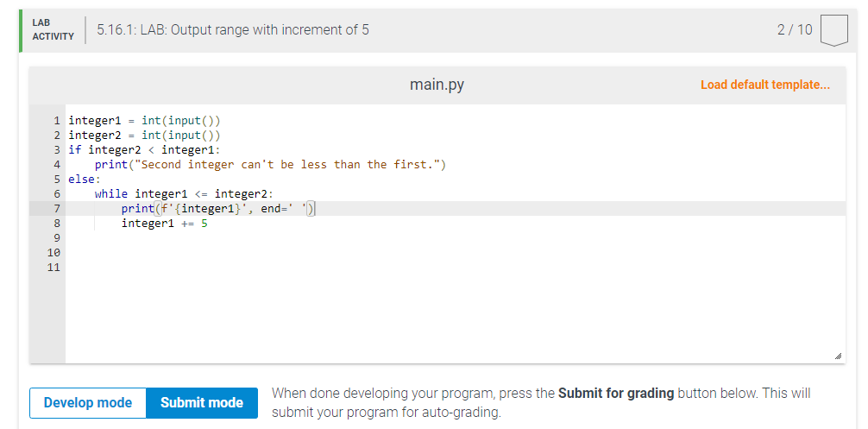Click the LAB ACTIVITY label
The height and width of the screenshot is (429, 868).
(x=53, y=30)
